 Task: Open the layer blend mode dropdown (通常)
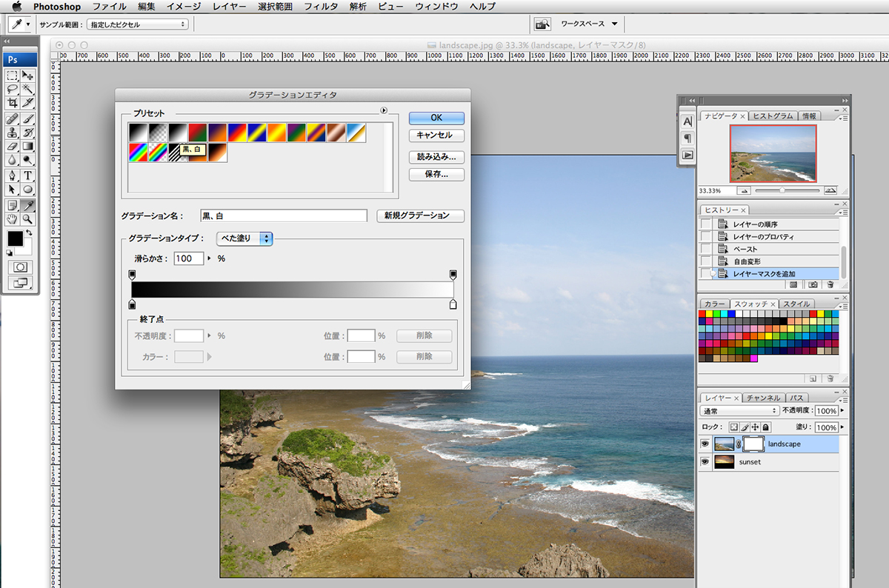coord(739,410)
